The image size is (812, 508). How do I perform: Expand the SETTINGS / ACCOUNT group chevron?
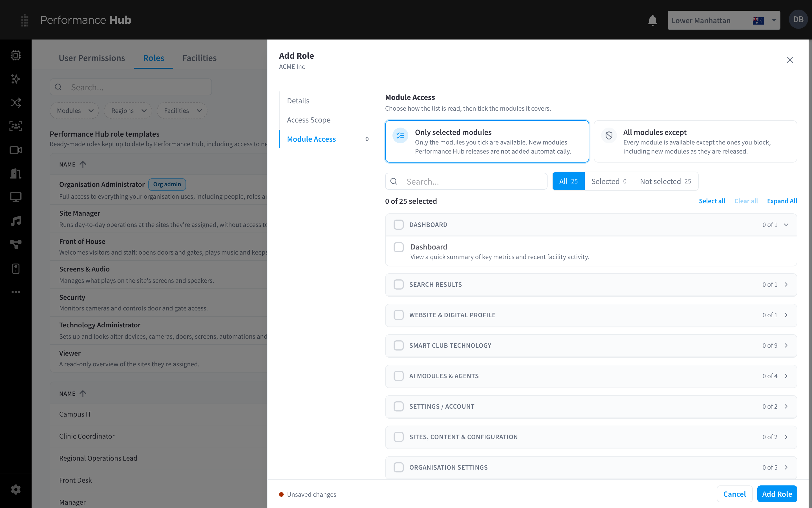[x=786, y=406]
